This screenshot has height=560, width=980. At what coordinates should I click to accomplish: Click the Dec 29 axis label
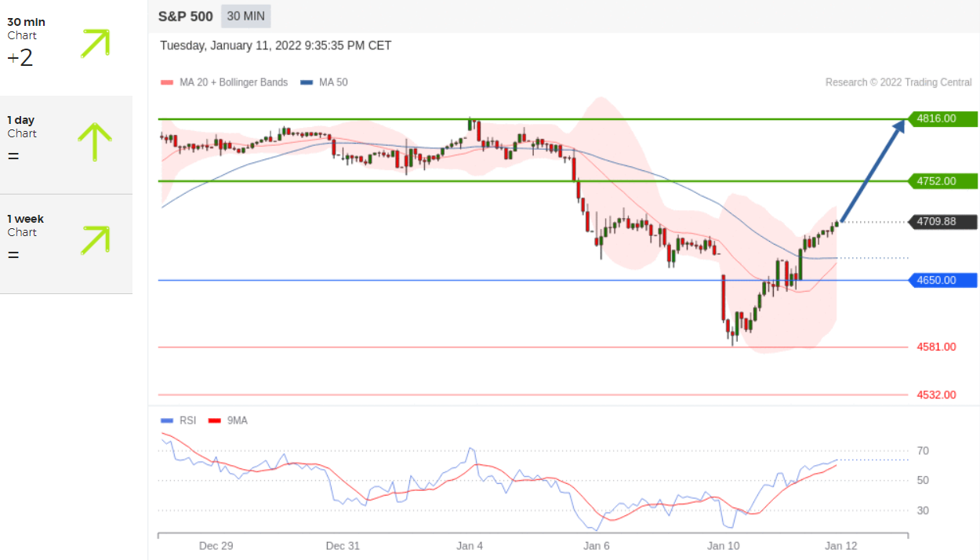216,546
